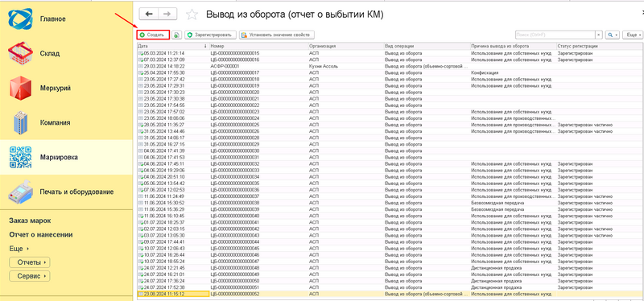Image resolution: width=644 pixels, height=301 pixels.
Task: Select the Маркировка section with QR icon
Action: coord(59,157)
